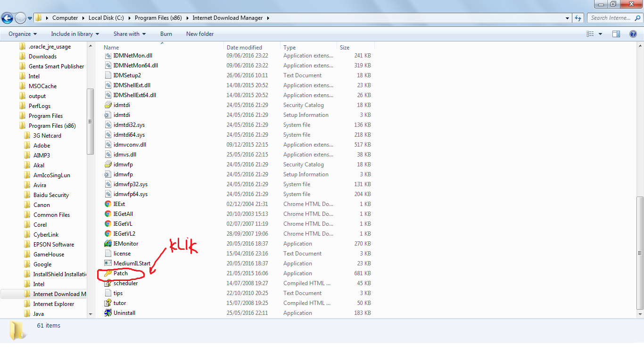Click the file list scrollbar down arrow
This screenshot has height=362, width=644.
(640, 314)
